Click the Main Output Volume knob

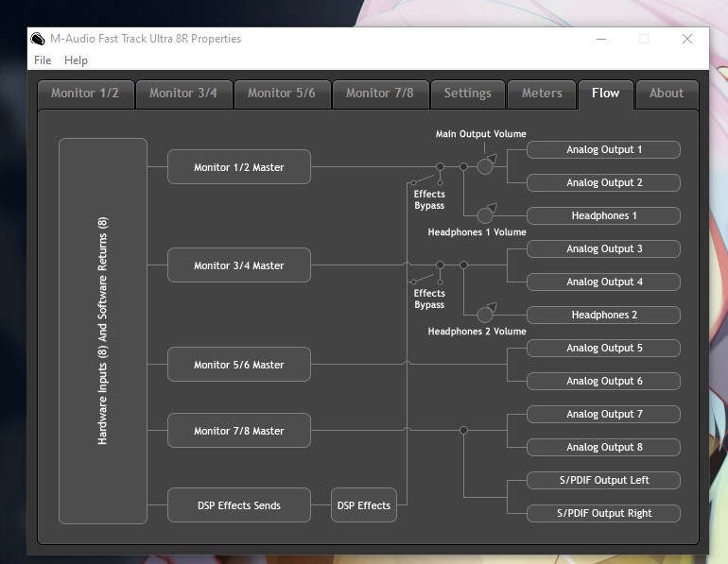point(486,165)
